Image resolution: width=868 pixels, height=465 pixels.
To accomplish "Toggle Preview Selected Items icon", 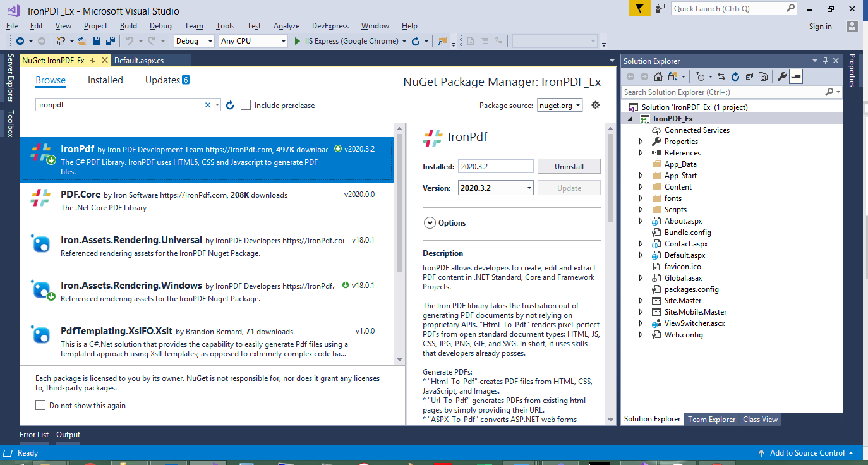I will pyautogui.click(x=796, y=76).
